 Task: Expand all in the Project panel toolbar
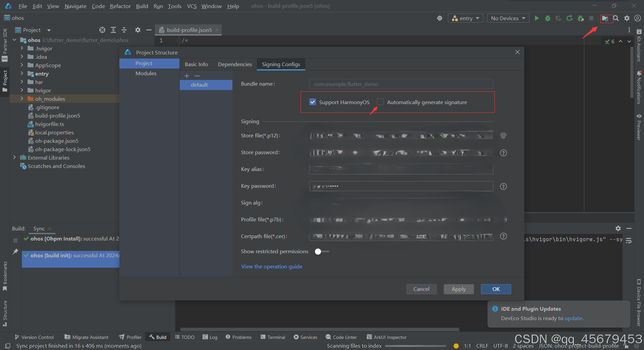click(x=113, y=30)
